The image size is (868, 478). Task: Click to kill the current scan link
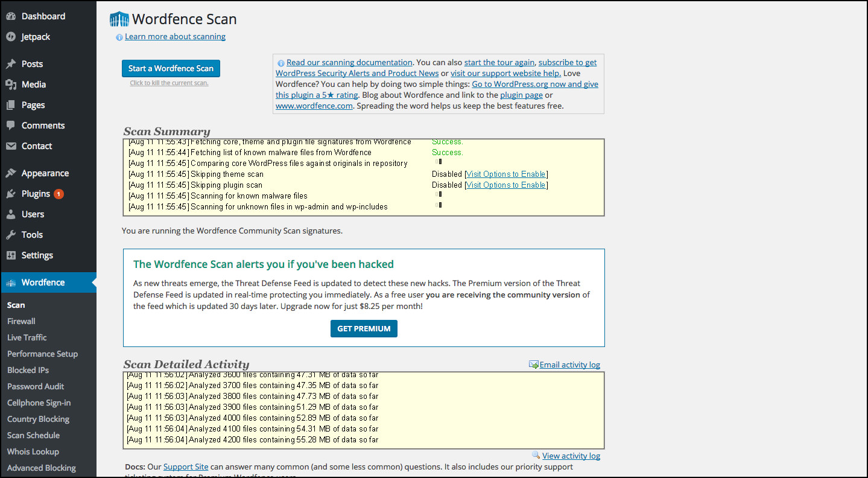[x=169, y=83]
